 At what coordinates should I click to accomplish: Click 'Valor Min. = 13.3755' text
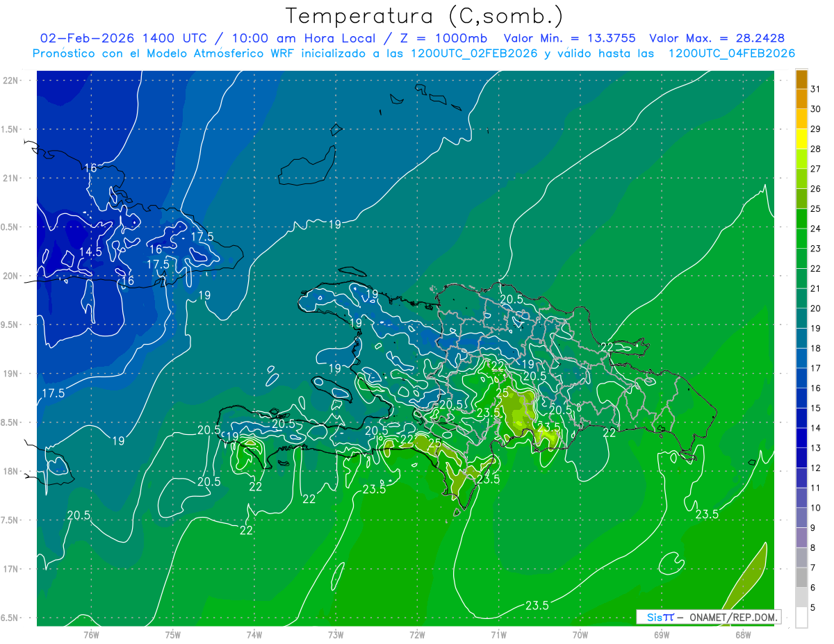coord(569,38)
